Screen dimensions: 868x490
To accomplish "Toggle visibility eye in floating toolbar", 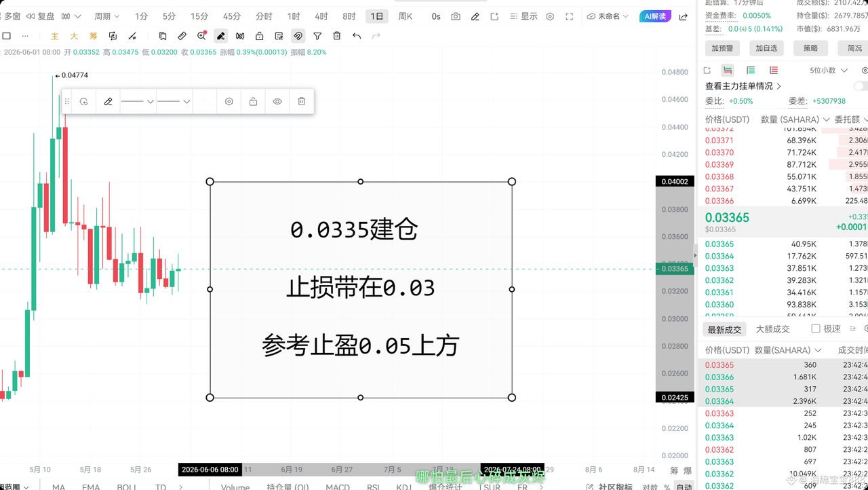I will click(x=277, y=101).
